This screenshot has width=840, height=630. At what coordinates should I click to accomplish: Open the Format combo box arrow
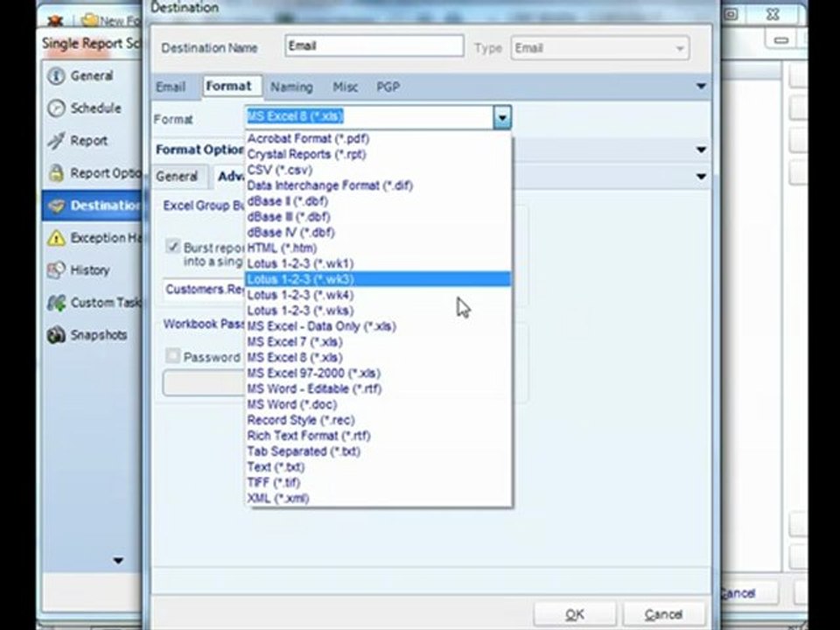click(502, 117)
